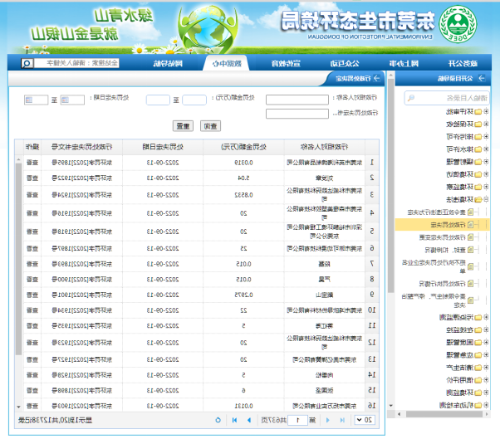Screen dimensions: 500x439
Task: Expand the 辐射管理 folder in the tree
Action: [486, 162]
